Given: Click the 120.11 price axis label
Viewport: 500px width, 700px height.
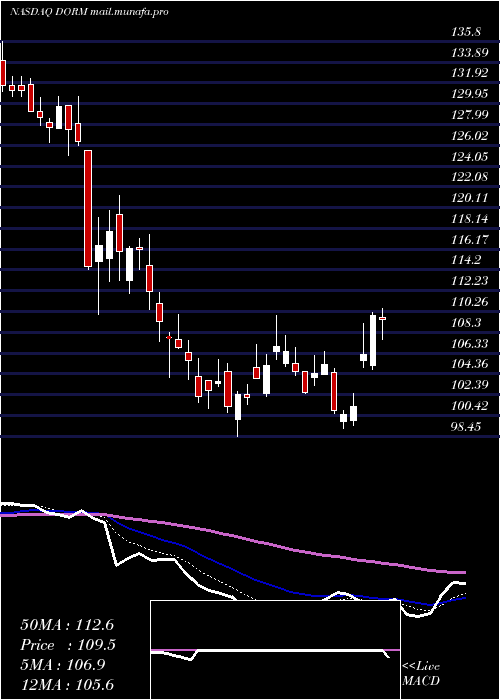Looking at the screenshot, I should [x=469, y=198].
